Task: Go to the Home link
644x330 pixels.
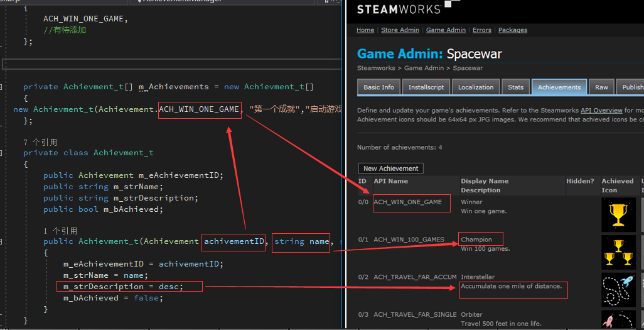Action: pos(365,30)
